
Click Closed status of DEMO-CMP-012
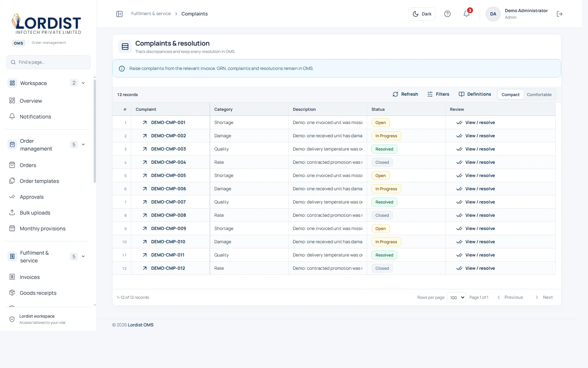[382, 268]
